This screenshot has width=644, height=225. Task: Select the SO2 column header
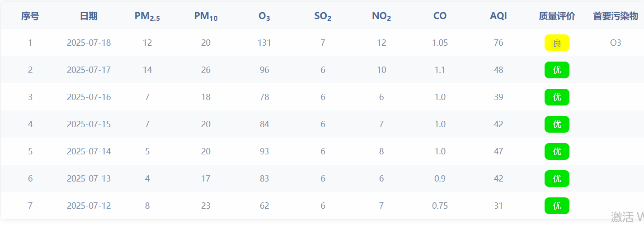[x=323, y=17]
